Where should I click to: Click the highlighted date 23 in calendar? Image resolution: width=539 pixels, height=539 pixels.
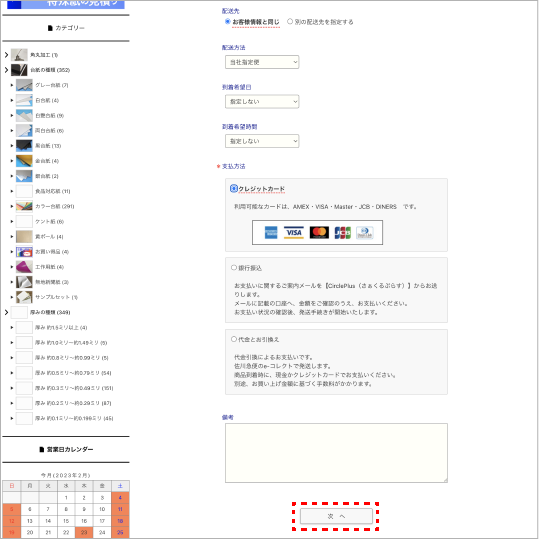click(84, 532)
